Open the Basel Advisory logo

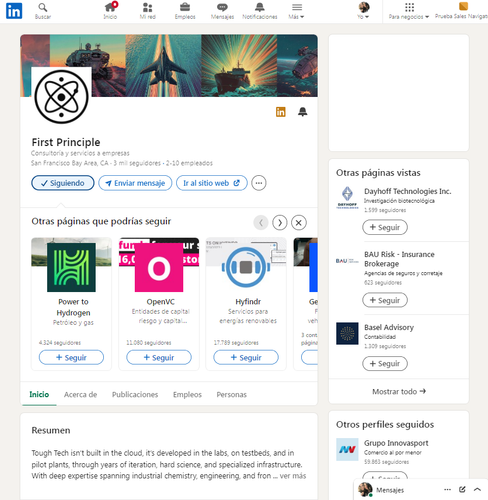tap(347, 333)
